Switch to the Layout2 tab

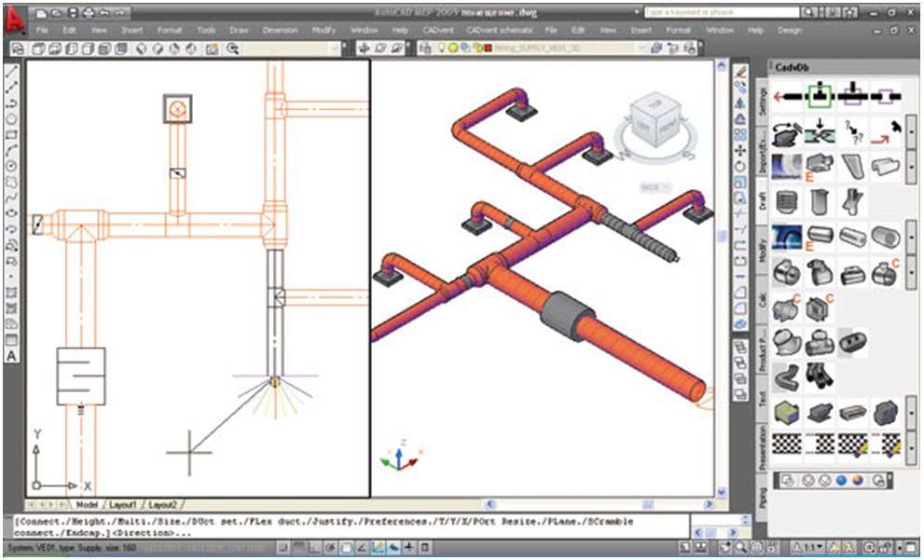[163, 504]
